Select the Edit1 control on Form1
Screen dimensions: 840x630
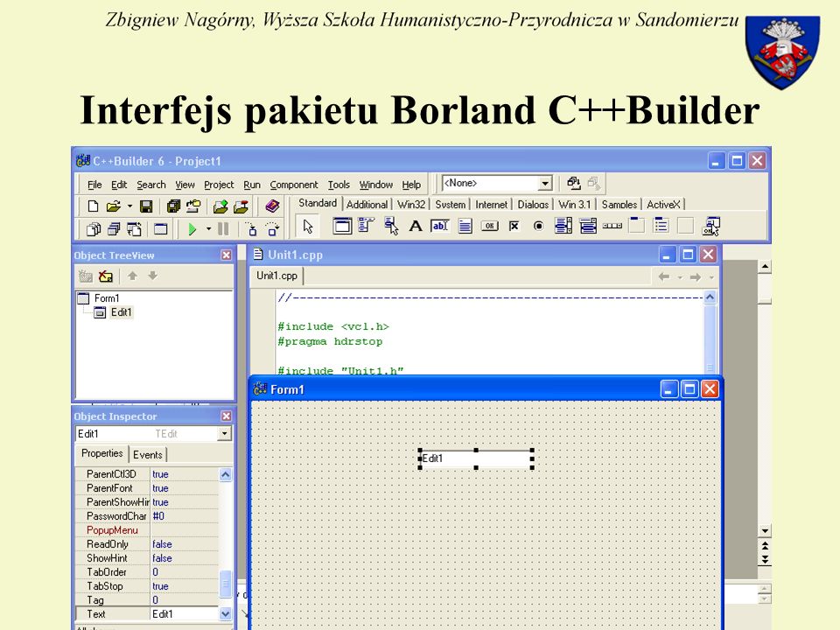tap(476, 458)
